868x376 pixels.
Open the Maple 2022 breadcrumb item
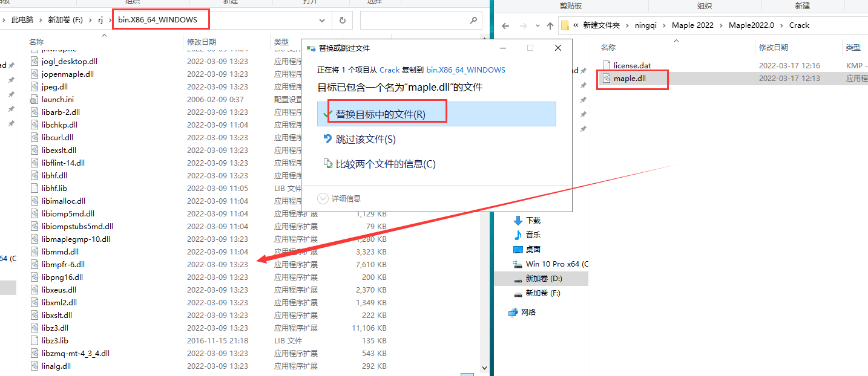pyautogui.click(x=693, y=25)
